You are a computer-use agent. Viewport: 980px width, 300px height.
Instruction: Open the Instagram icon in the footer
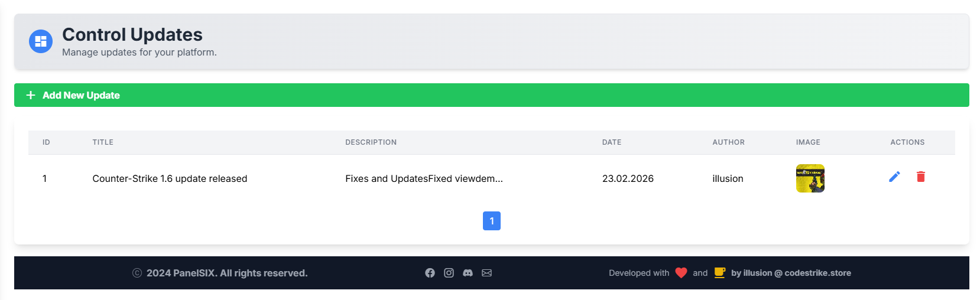point(449,273)
